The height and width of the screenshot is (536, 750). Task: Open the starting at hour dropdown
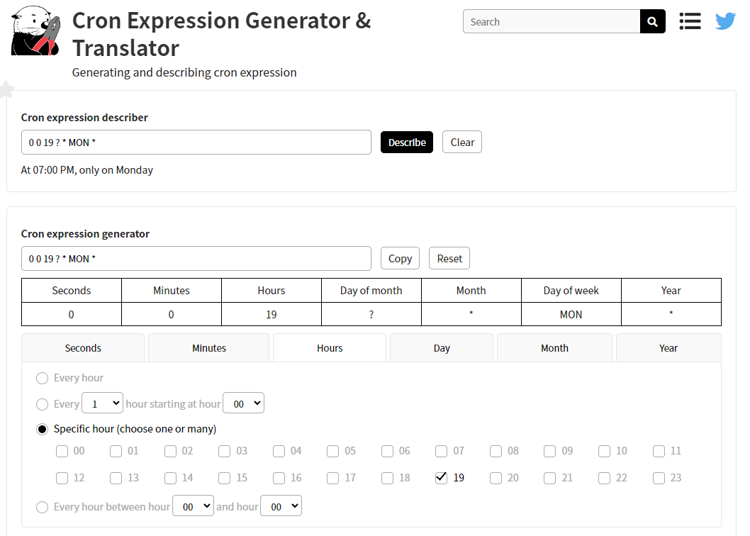coord(243,404)
